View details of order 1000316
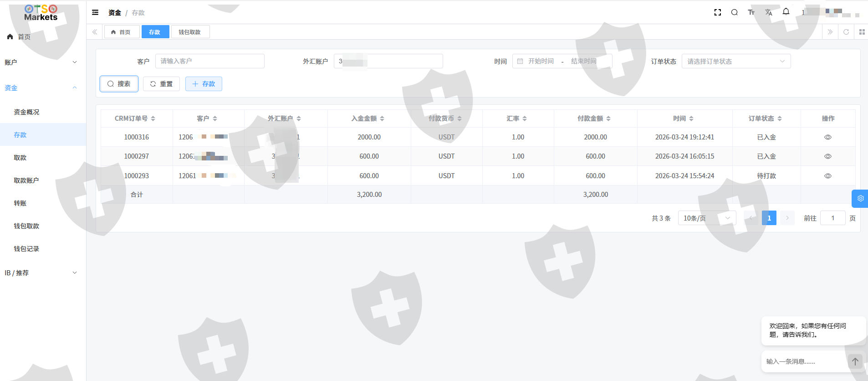Image resolution: width=868 pixels, height=381 pixels. [x=827, y=137]
